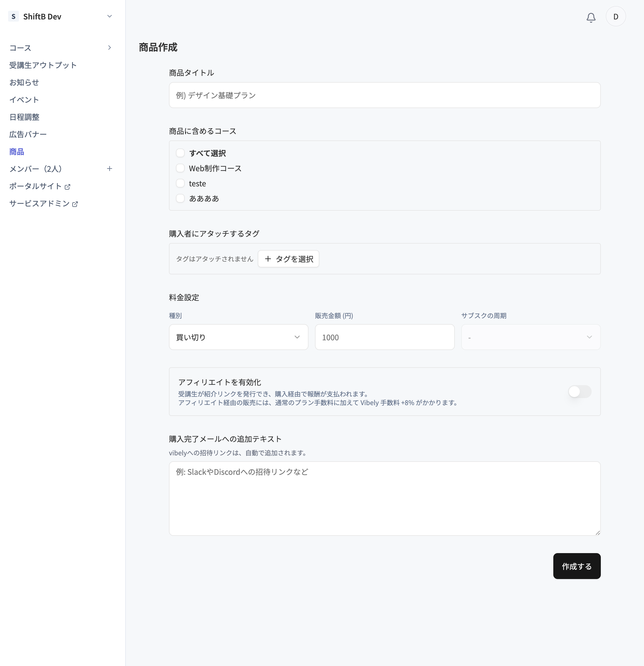
Task: Click the external link icon beside ポータルサイト
Action: pos(67,187)
